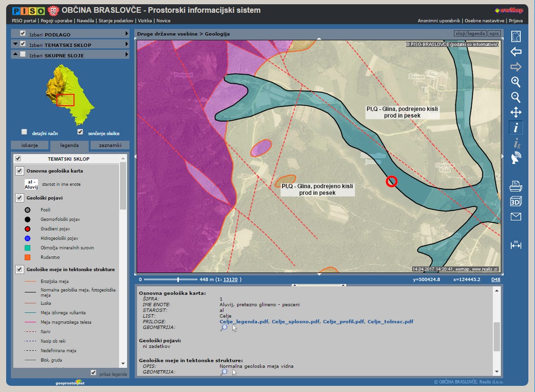
Task: Open the Celje_legenda.pdf attachment link
Action: 243,322
